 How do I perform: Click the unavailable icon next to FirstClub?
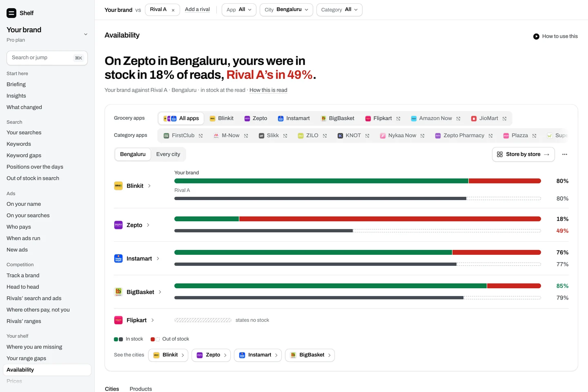(200, 136)
